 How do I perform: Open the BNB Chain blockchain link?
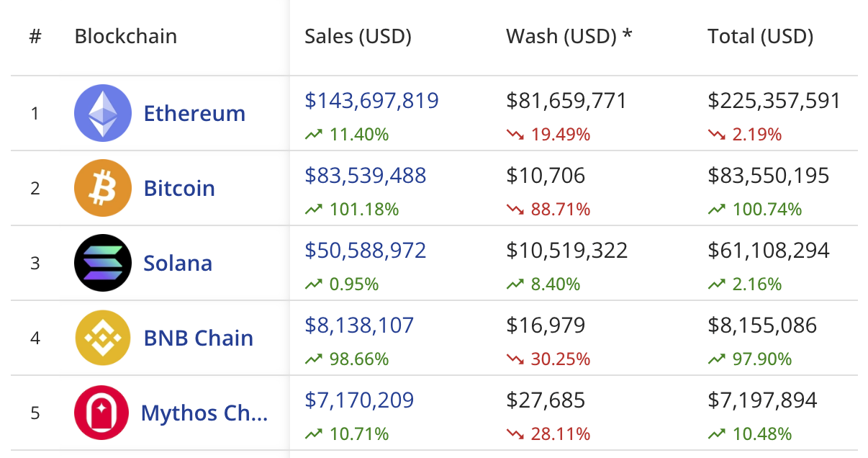pos(199,338)
